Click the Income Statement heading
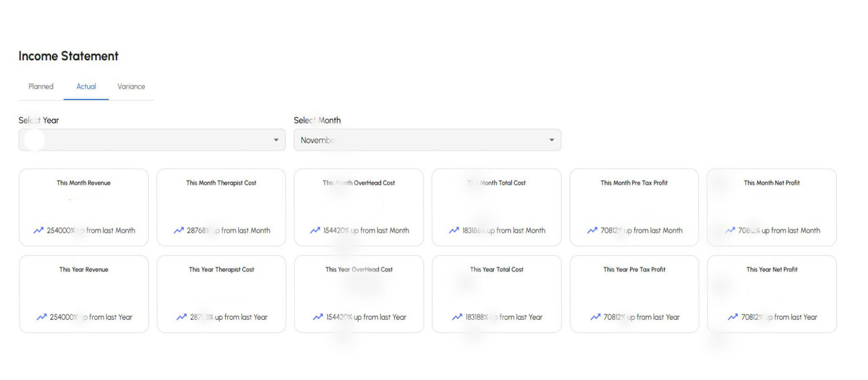This screenshot has height=380, width=868. [68, 56]
